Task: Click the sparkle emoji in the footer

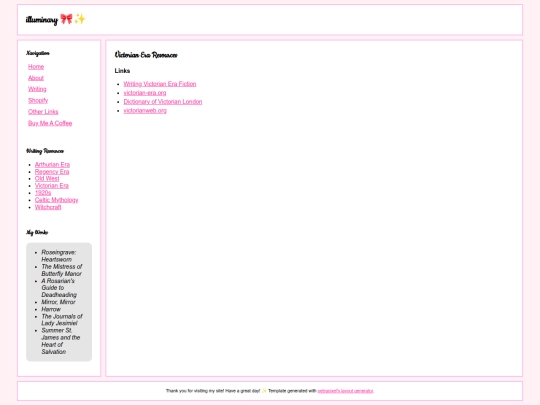Action: 264,391
